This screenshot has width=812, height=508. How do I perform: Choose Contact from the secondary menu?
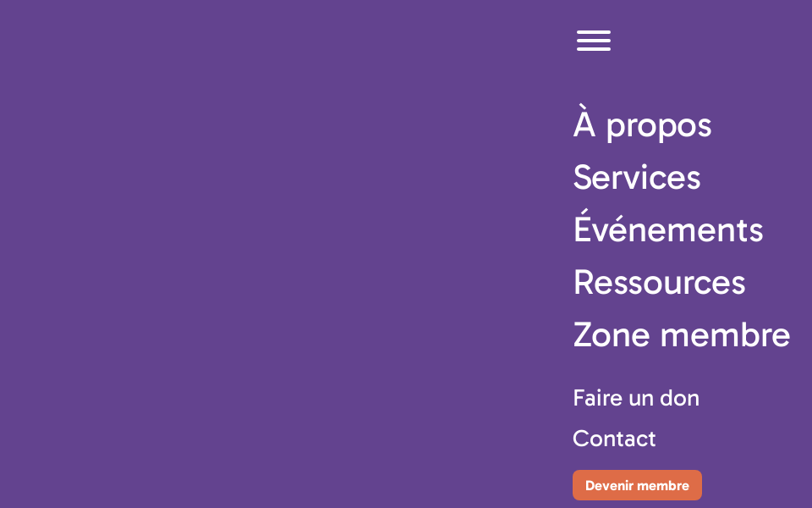614,439
